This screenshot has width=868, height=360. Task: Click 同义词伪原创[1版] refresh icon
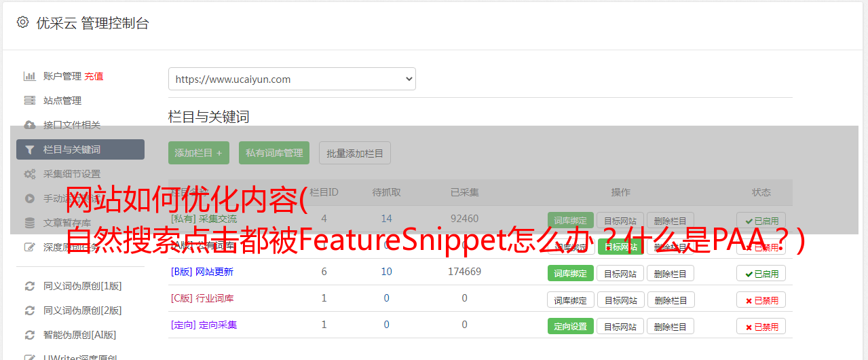tap(29, 286)
